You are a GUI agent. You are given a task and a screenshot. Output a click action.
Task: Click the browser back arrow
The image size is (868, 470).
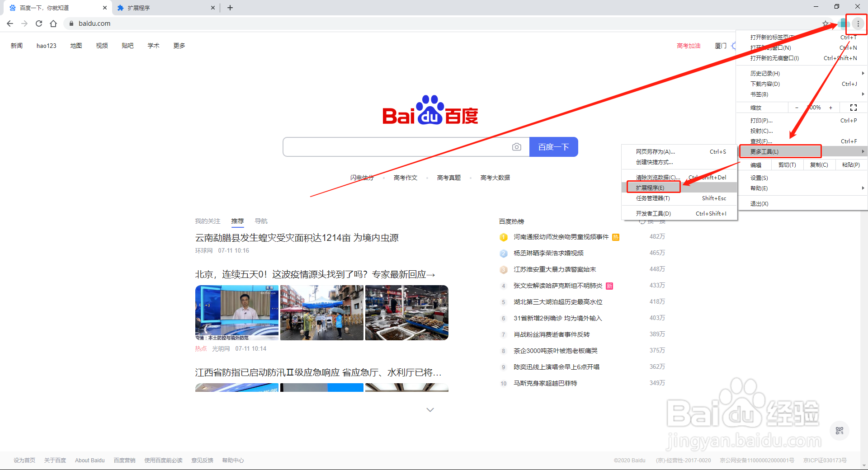[10, 23]
